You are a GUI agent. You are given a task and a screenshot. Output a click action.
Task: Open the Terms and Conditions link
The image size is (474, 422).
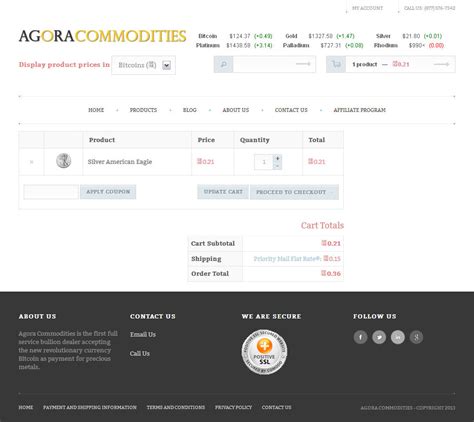(176, 407)
